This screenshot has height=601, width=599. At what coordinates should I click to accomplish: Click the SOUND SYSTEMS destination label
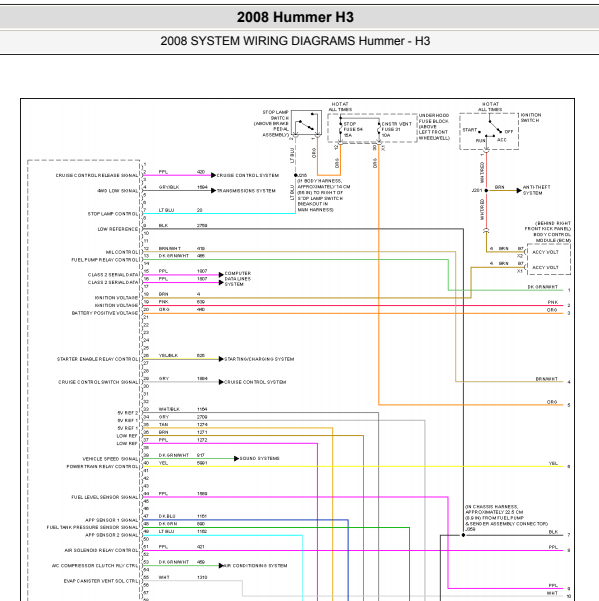(x=259, y=458)
